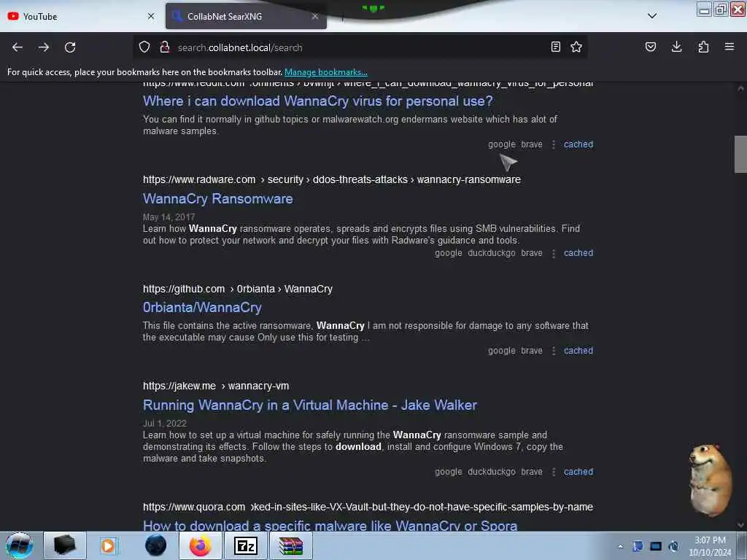The height and width of the screenshot is (560, 747).
Task: Open the extensions puzzle icon
Action: point(703,47)
